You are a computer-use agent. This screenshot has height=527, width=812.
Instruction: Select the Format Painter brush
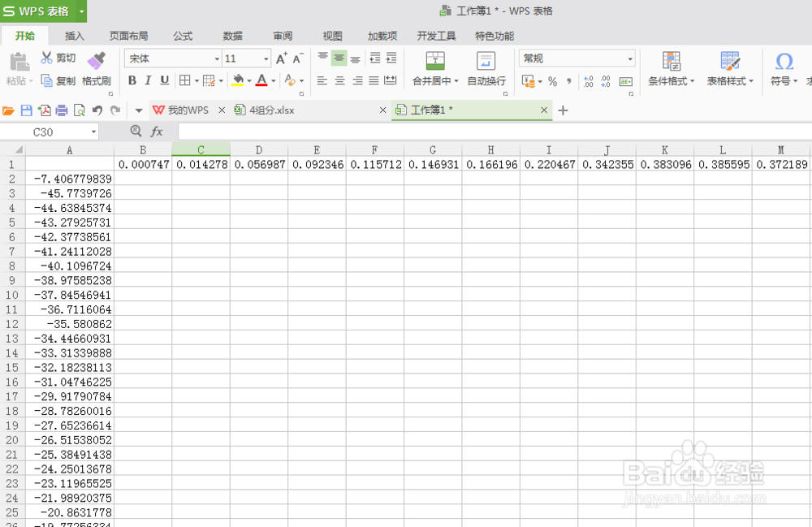click(97, 61)
